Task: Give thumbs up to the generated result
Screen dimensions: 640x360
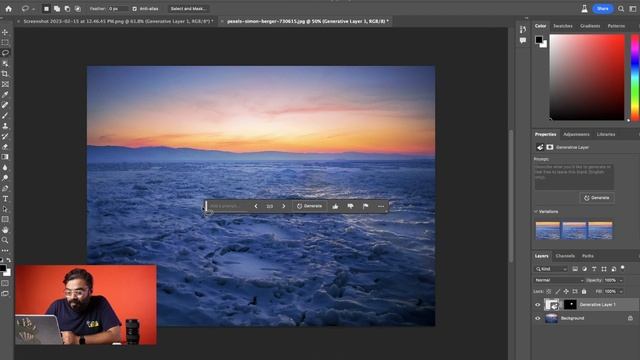Action: (335, 206)
